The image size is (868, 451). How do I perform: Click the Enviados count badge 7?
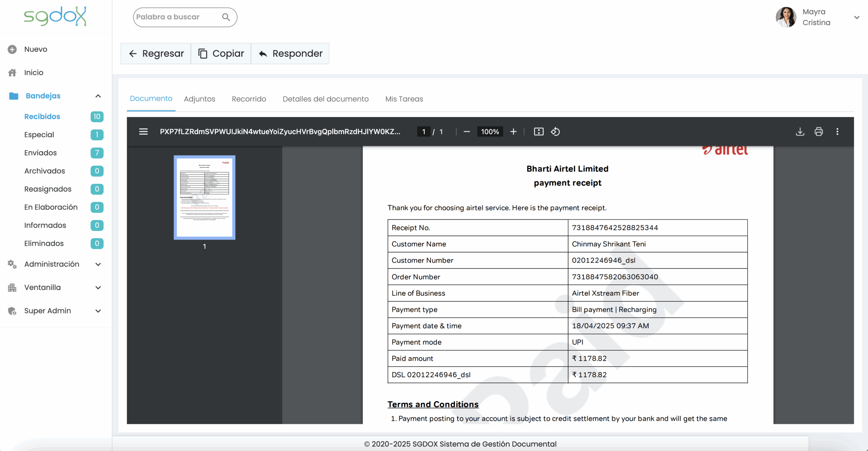[x=97, y=153]
